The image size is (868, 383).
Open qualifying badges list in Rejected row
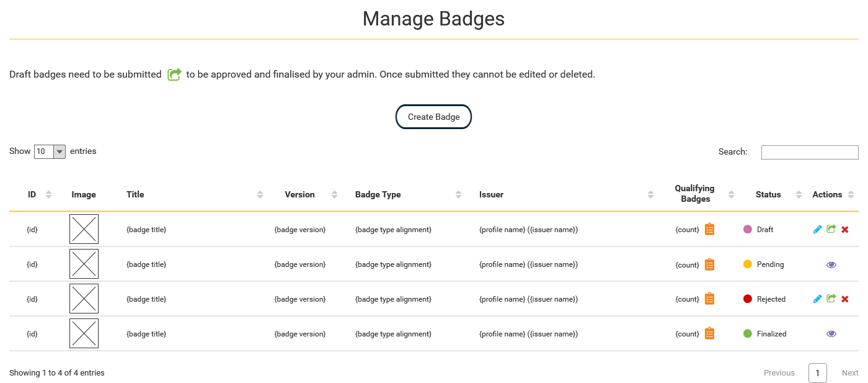(x=710, y=299)
